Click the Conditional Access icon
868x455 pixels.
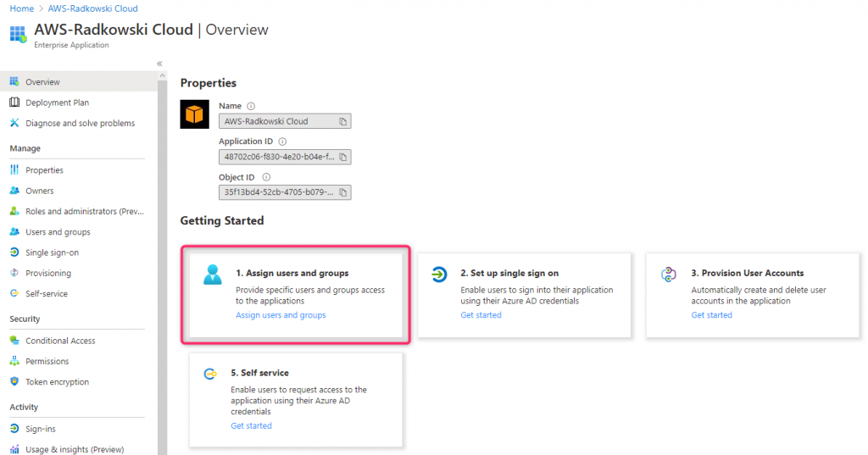(x=14, y=340)
